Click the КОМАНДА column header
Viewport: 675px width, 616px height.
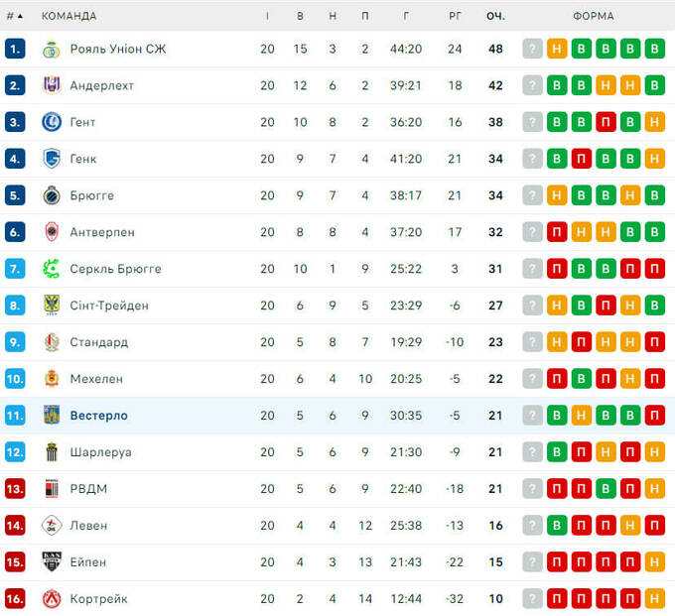(68, 16)
